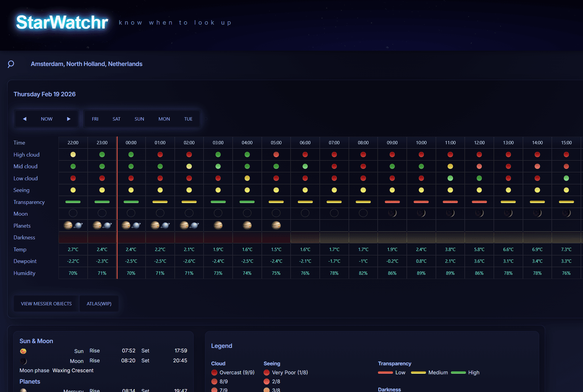Screen dimensions: 583x392
Task: Switch to the TUE forecast tab
Action: pos(188,119)
